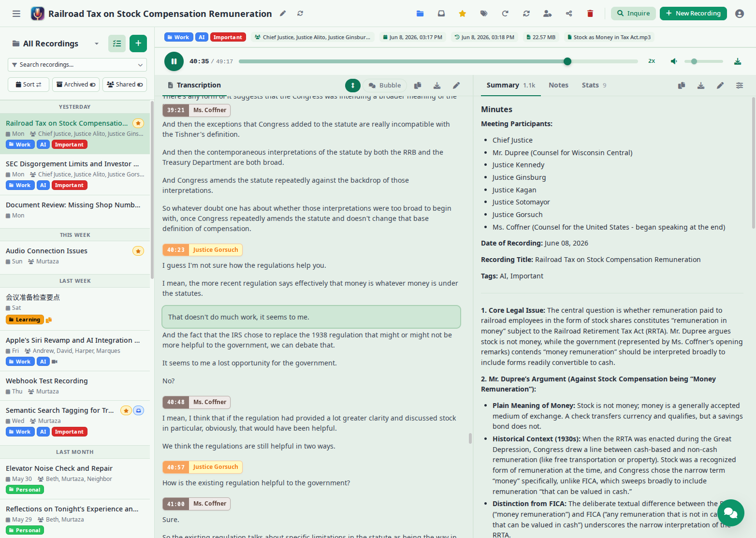Click the Work tag in header
Viewport: 756px width, 538px height.
tap(179, 37)
